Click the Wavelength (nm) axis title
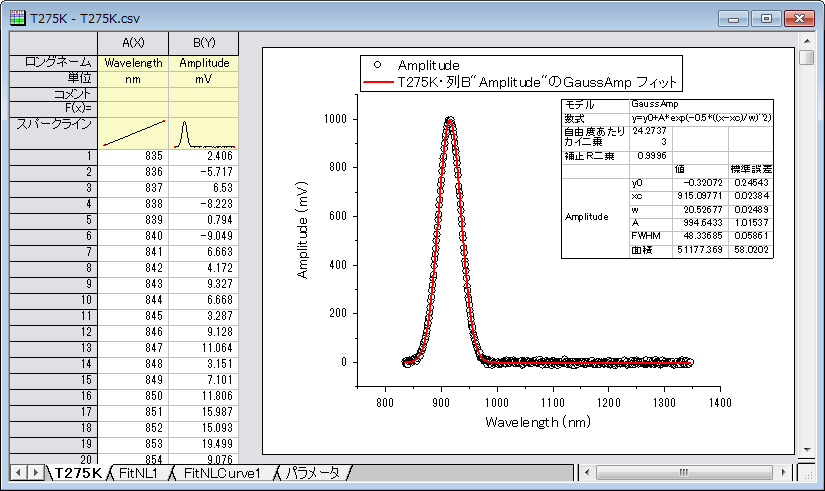This screenshot has height=491, width=825. click(x=538, y=422)
